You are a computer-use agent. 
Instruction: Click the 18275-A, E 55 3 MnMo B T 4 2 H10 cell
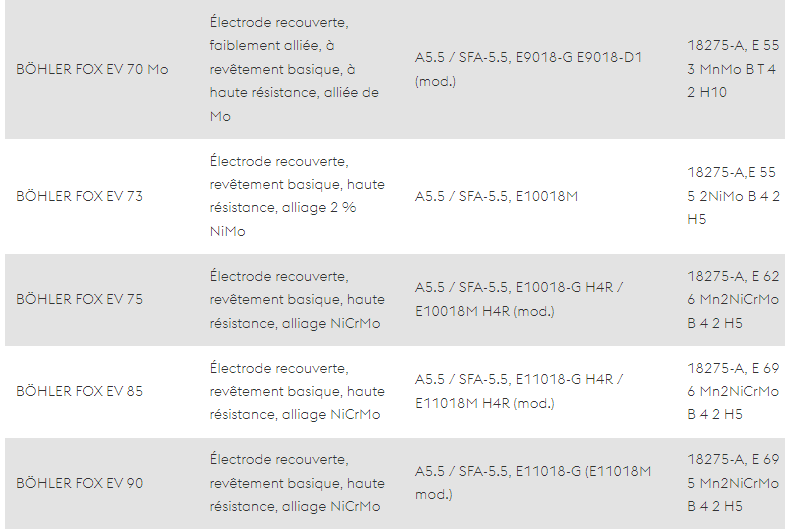[x=733, y=69]
